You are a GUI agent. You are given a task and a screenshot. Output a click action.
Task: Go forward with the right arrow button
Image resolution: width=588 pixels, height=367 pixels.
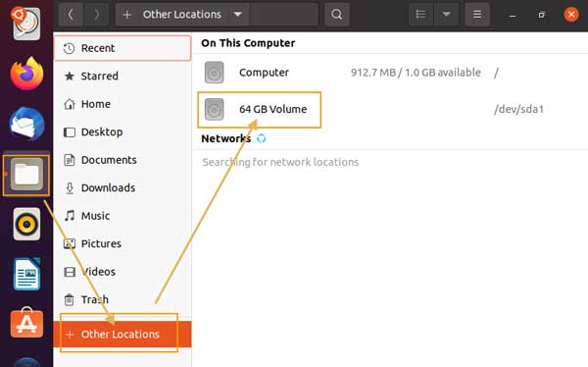[96, 15]
